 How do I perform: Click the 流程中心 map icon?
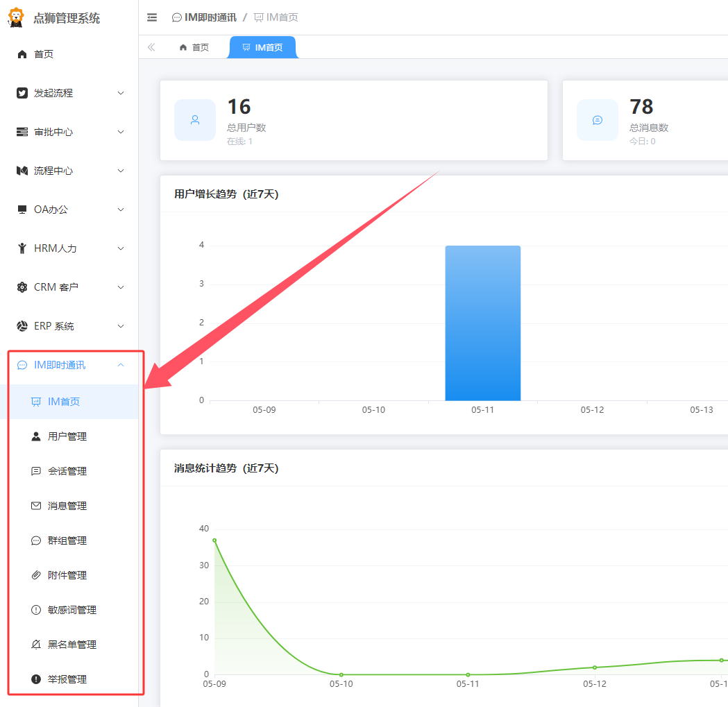[22, 171]
